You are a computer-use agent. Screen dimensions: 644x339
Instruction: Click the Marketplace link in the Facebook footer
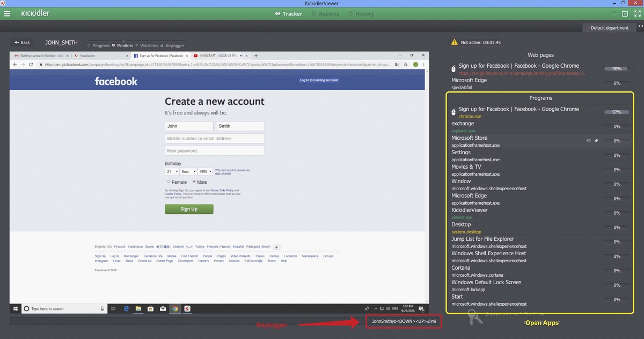point(310,256)
